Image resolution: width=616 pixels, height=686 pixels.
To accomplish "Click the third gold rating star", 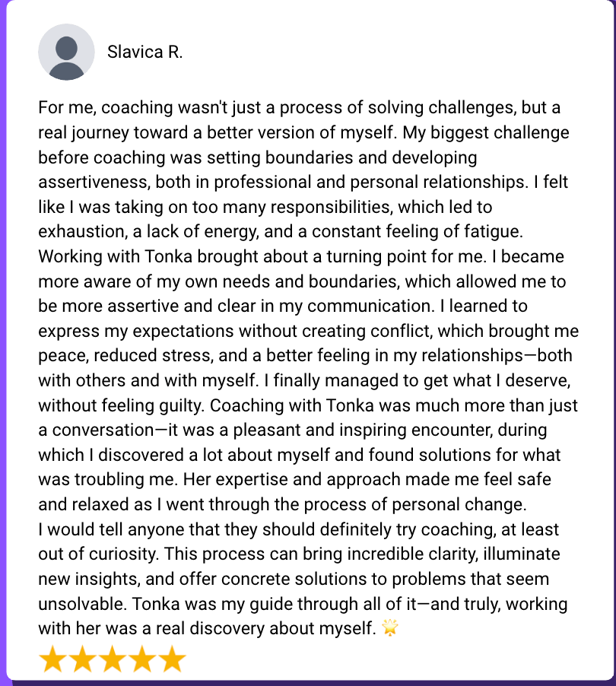I will coord(113,659).
